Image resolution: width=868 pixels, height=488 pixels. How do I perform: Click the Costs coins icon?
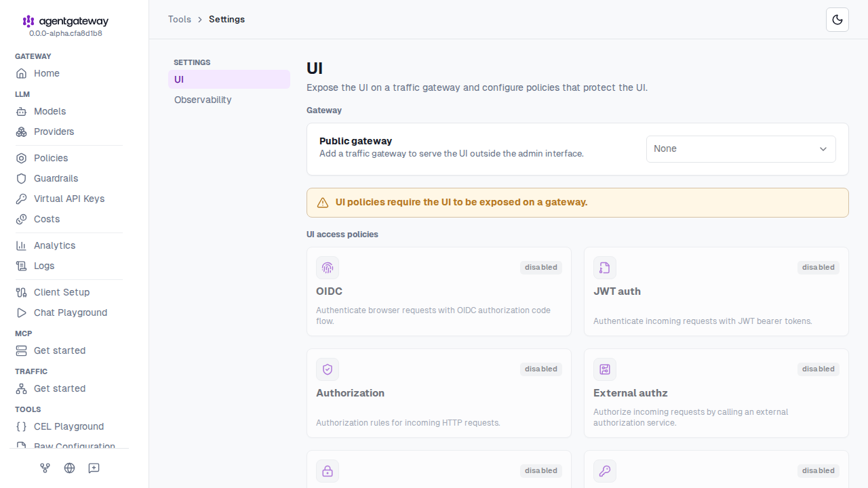click(22, 219)
